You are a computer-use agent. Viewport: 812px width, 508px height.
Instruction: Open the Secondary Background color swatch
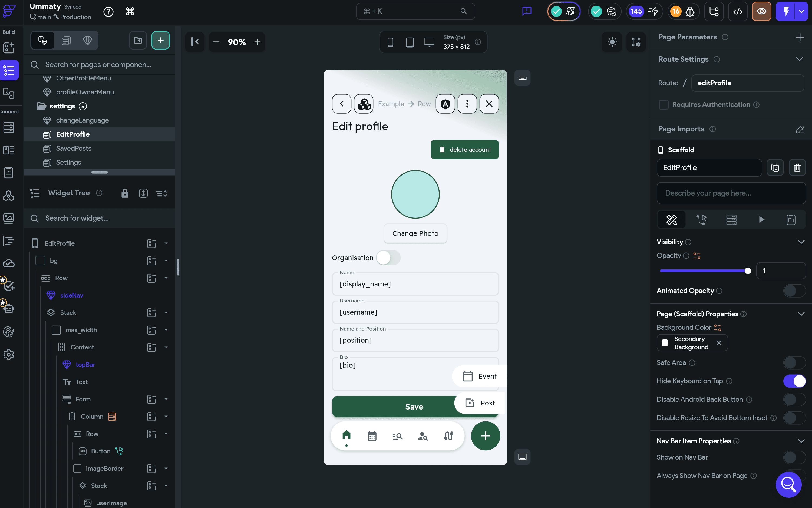click(x=665, y=343)
